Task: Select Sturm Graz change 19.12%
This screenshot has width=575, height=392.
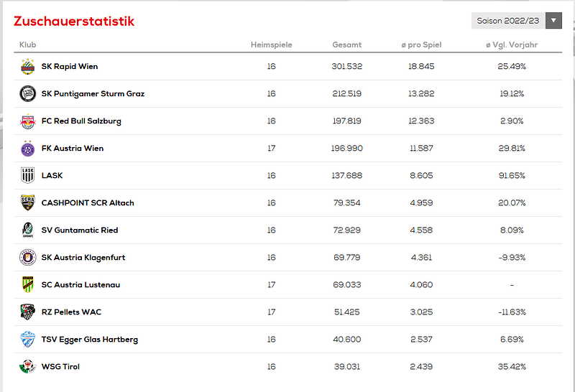Action: point(512,94)
